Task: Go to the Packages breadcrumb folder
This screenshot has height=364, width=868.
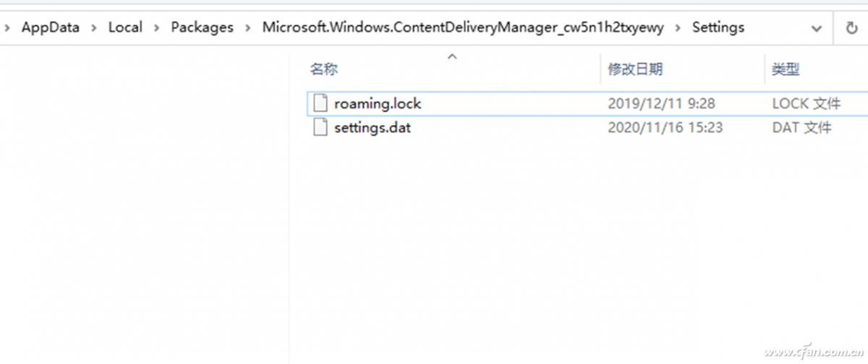Action: point(203,27)
